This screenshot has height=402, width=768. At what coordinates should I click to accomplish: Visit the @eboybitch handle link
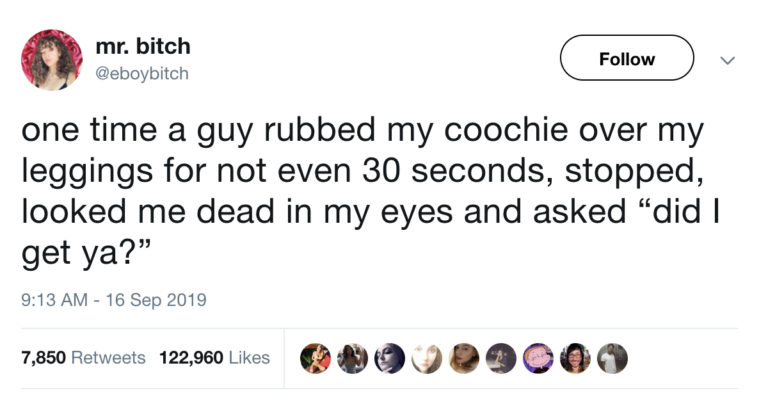pyautogui.click(x=142, y=73)
